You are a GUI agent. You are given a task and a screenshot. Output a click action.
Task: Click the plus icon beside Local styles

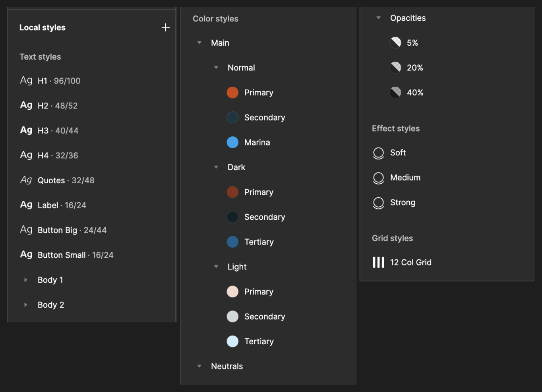(x=166, y=27)
